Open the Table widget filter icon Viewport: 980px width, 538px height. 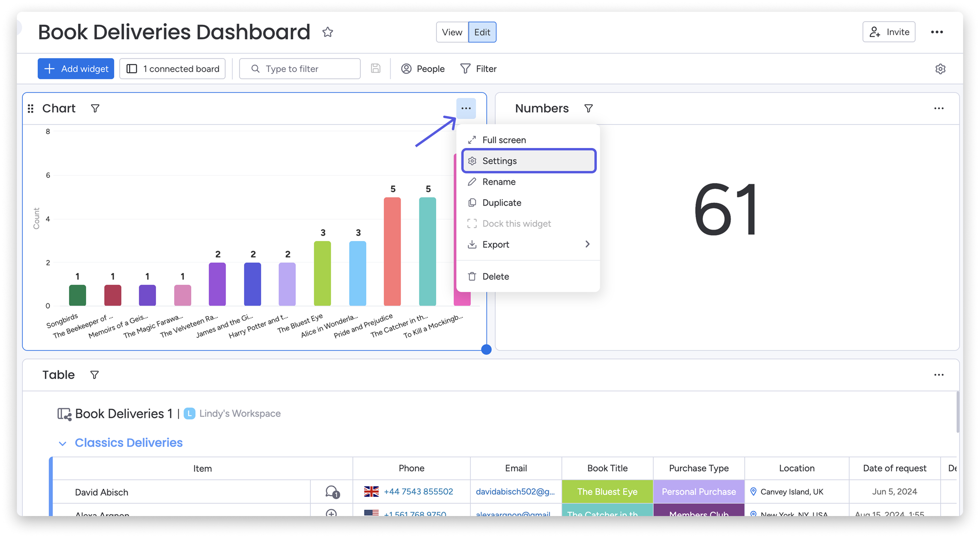[x=94, y=375]
